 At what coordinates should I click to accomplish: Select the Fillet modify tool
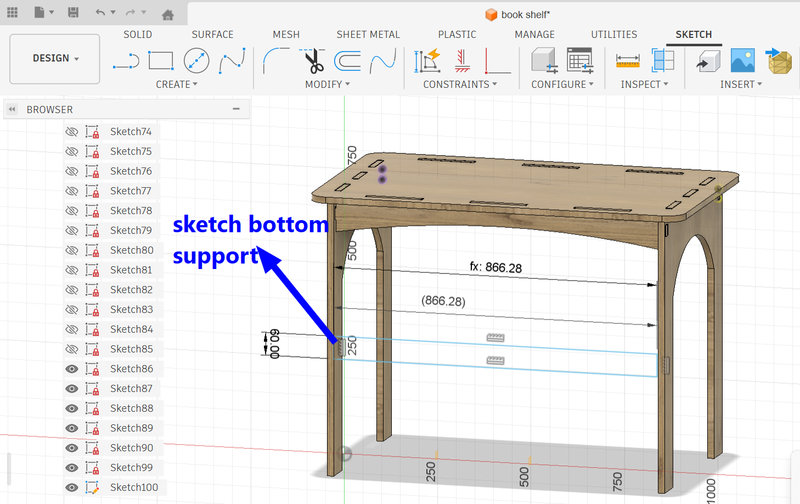pos(276,61)
